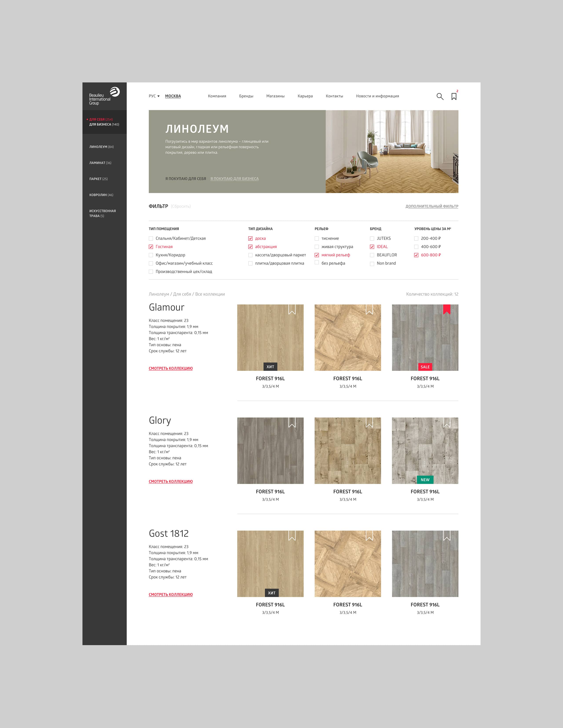Open Контакты page
563x728 pixels.
point(334,96)
